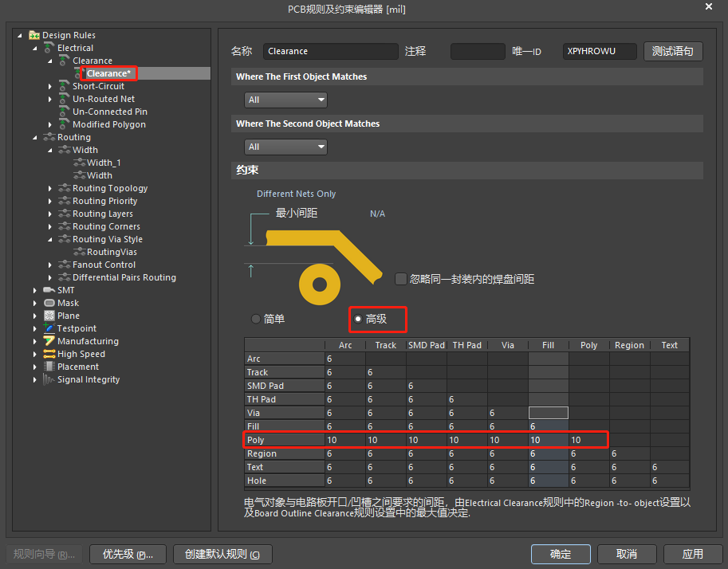Click the Mask category icon
Screen dimensions: 728x569
(x=49, y=303)
